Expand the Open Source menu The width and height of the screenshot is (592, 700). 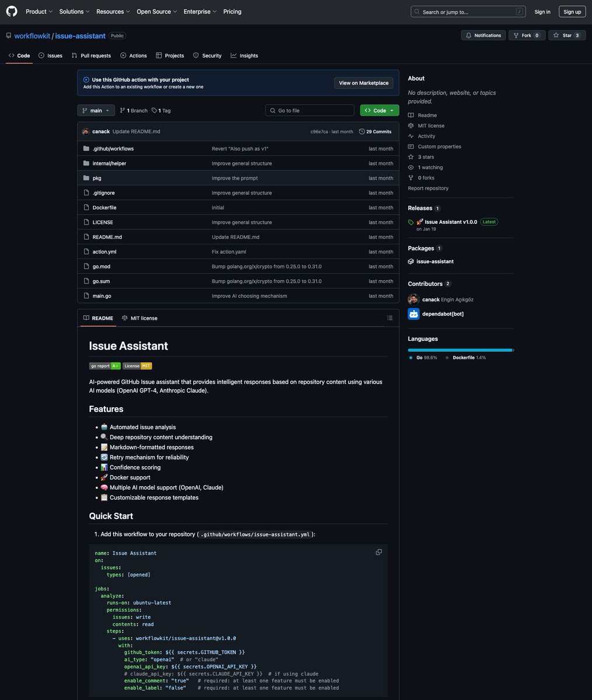[156, 12]
